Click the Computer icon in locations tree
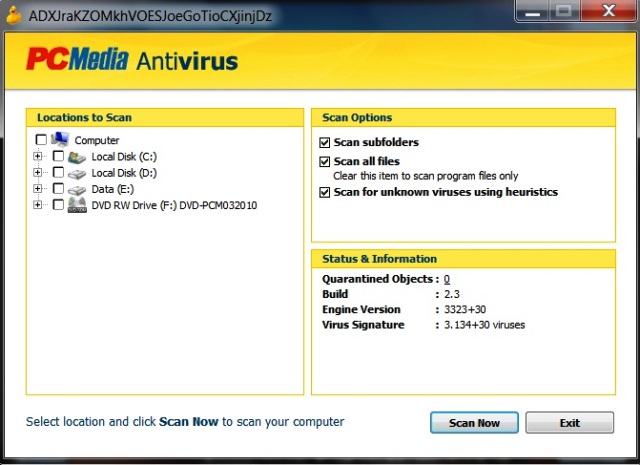 pos(59,140)
